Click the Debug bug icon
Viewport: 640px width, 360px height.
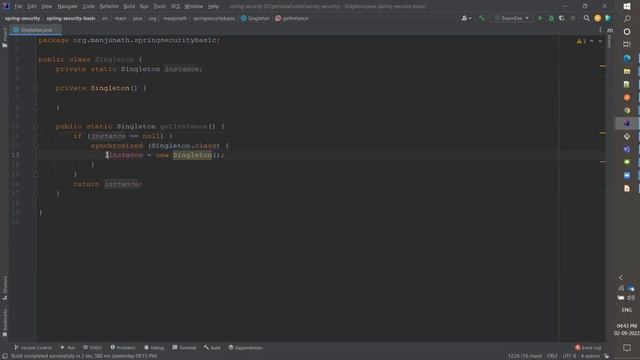pos(551,18)
